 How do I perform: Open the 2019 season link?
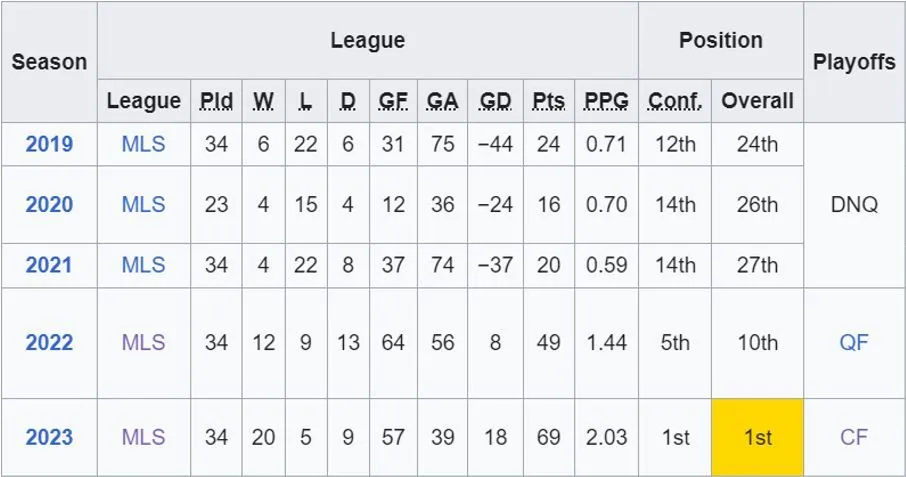coord(49,144)
